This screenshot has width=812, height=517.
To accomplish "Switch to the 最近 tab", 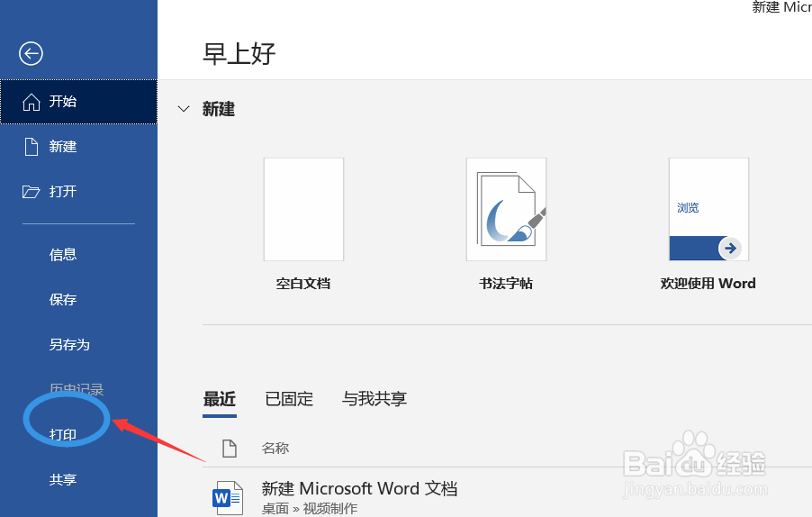I will coord(220,399).
